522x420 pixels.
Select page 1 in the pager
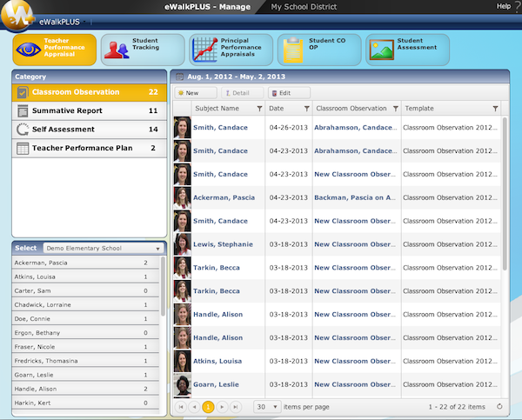(x=208, y=407)
